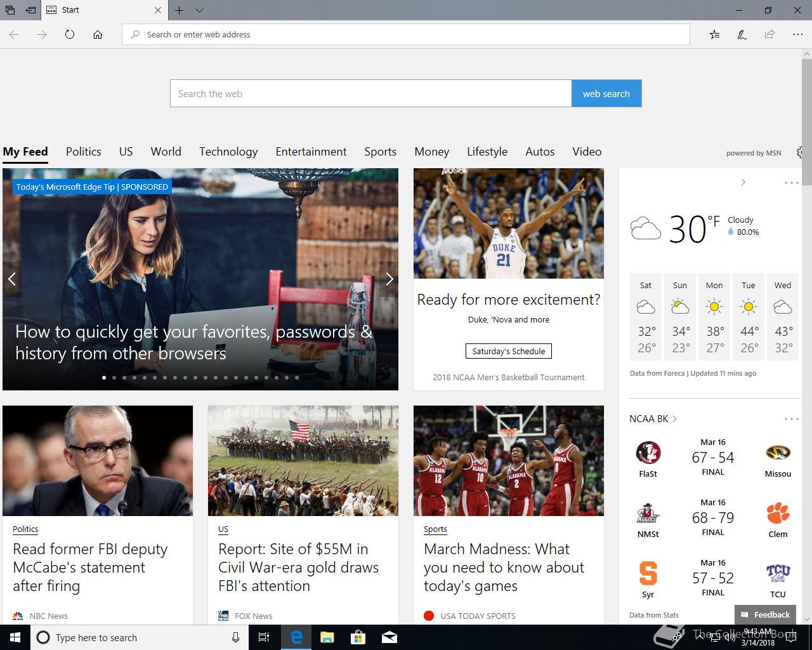Go to next carousel slide arrow

tap(390, 279)
